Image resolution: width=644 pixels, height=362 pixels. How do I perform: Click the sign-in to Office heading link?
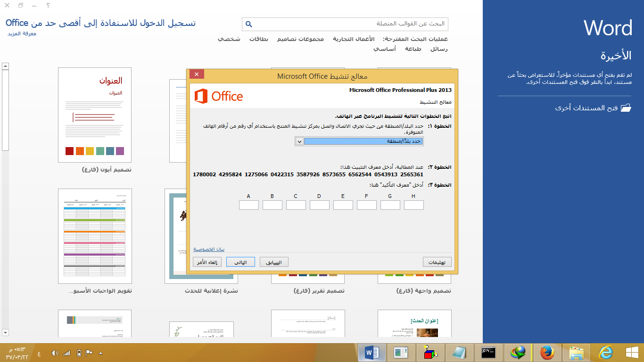click(100, 23)
